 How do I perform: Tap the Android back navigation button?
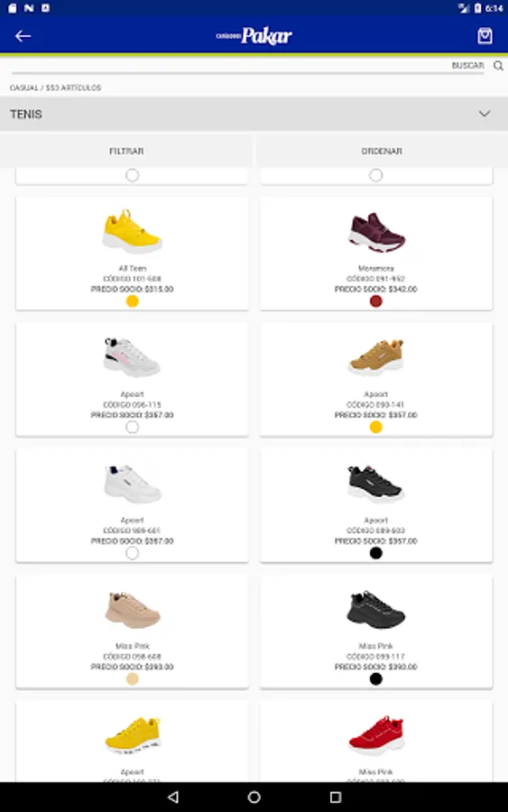[x=173, y=797]
